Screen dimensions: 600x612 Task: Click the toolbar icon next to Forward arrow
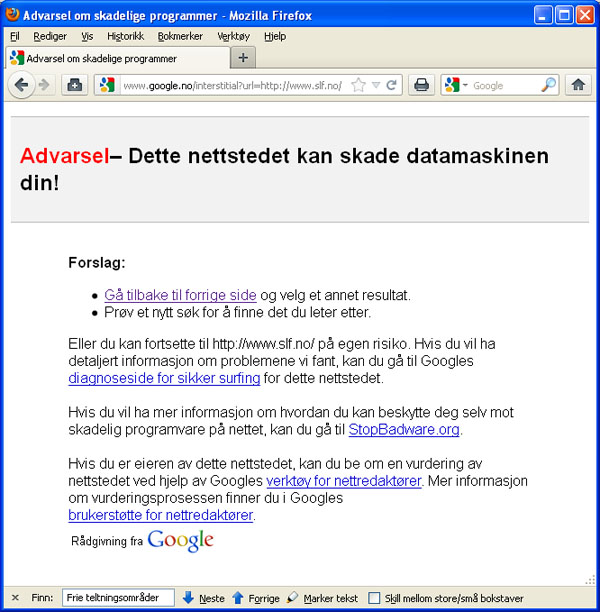pyautogui.click(x=75, y=85)
